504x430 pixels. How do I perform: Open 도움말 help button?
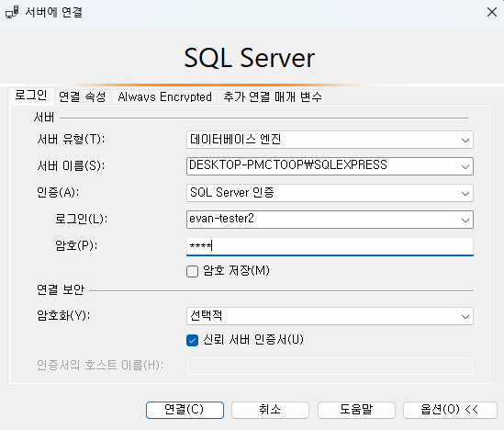(356, 410)
